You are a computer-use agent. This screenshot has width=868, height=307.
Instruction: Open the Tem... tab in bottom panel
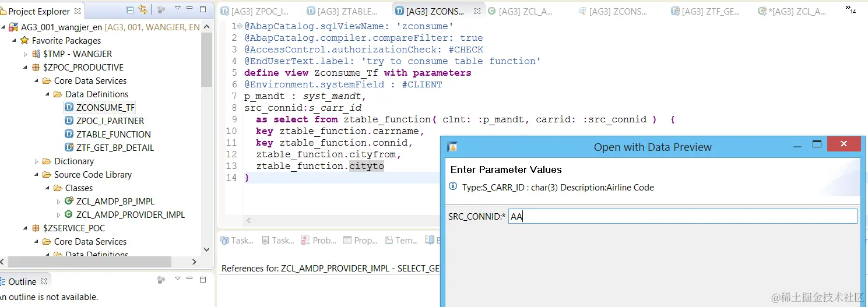pyautogui.click(x=401, y=241)
